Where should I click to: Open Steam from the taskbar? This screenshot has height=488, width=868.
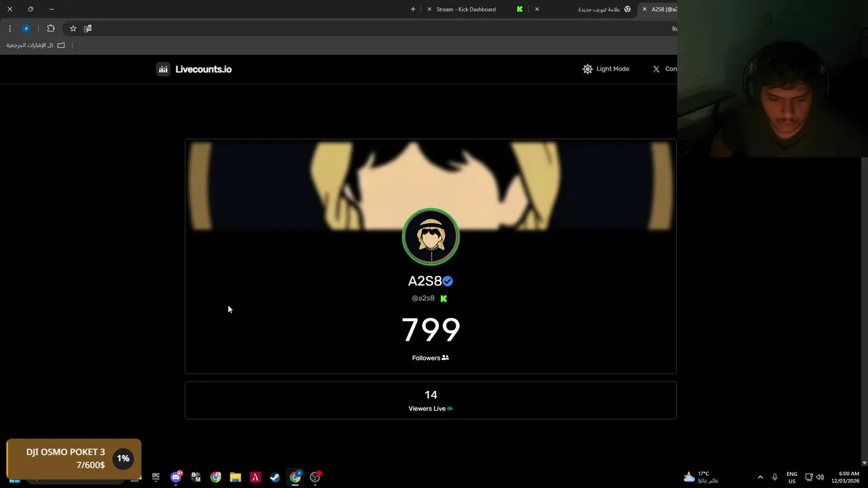click(x=275, y=477)
